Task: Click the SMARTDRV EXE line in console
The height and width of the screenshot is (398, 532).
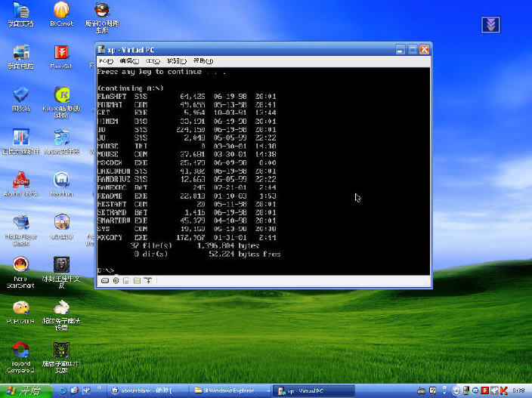Action: [187, 221]
